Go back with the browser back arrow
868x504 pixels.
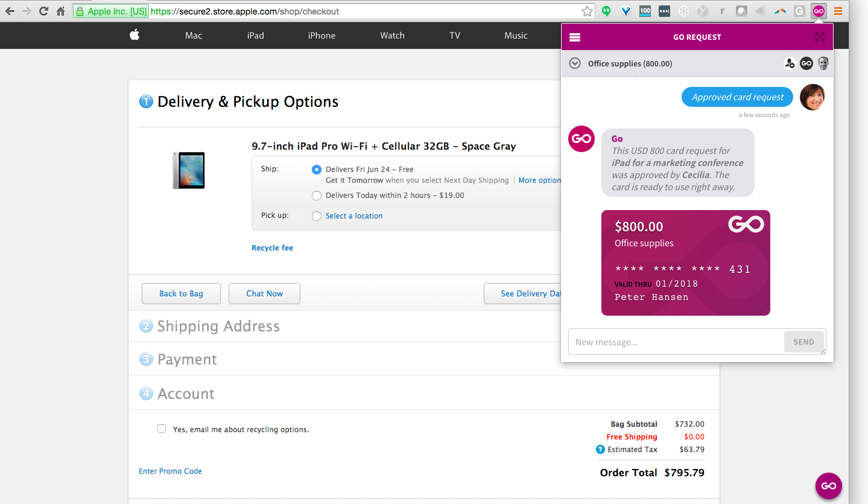point(10,11)
